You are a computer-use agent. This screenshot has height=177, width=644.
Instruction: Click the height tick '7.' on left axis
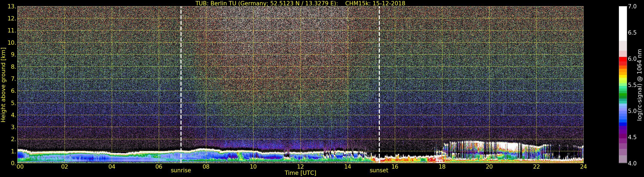[14, 79]
